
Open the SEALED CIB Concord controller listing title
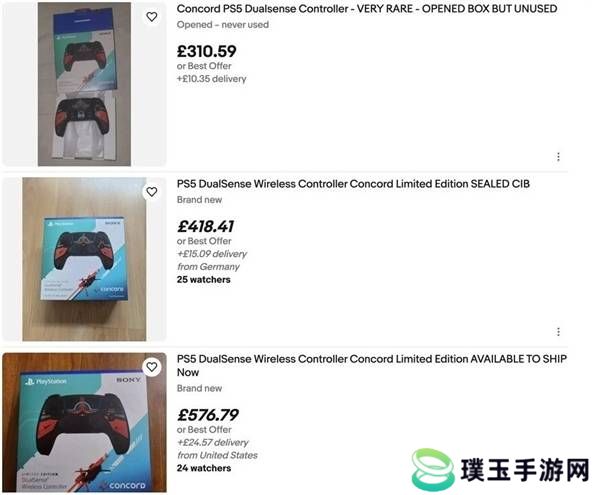353,184
